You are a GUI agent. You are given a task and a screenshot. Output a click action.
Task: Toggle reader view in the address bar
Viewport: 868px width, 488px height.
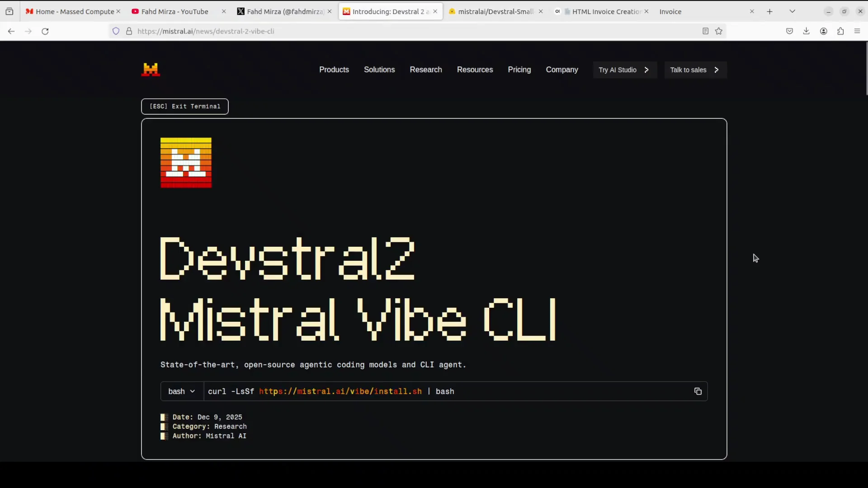coord(705,31)
